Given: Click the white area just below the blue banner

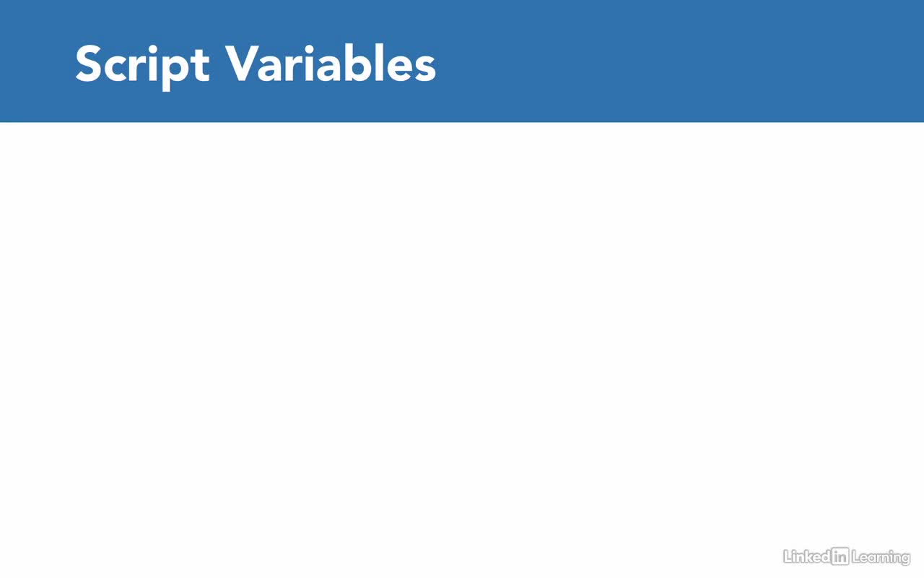Looking at the screenshot, I should click(462, 137).
